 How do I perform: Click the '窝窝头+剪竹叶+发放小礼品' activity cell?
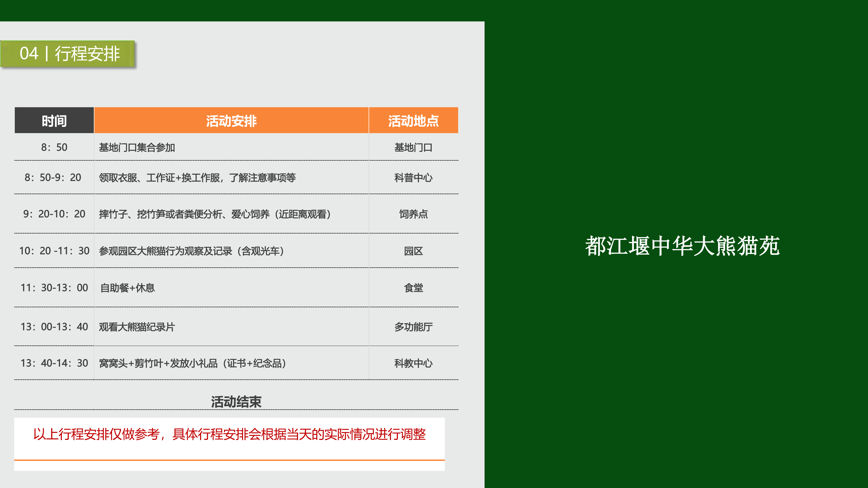[232, 363]
